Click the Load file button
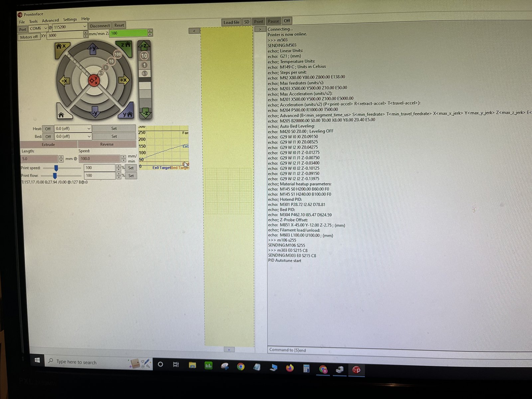The width and height of the screenshot is (532, 399). coord(231,22)
